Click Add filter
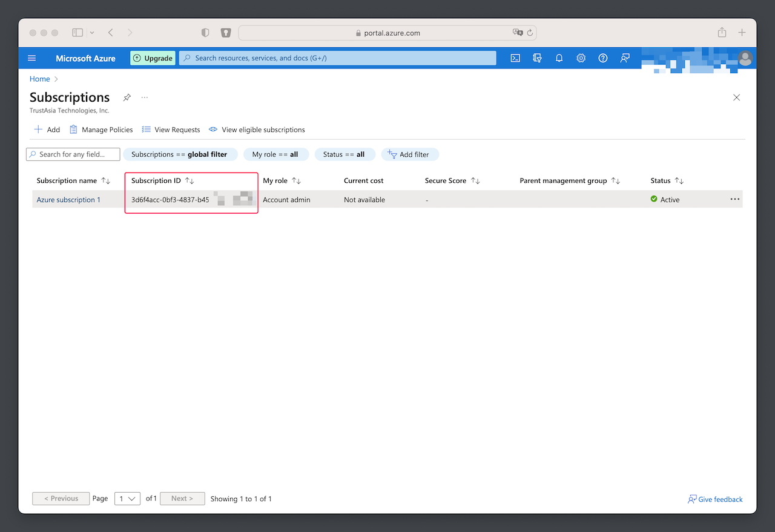 click(x=410, y=154)
